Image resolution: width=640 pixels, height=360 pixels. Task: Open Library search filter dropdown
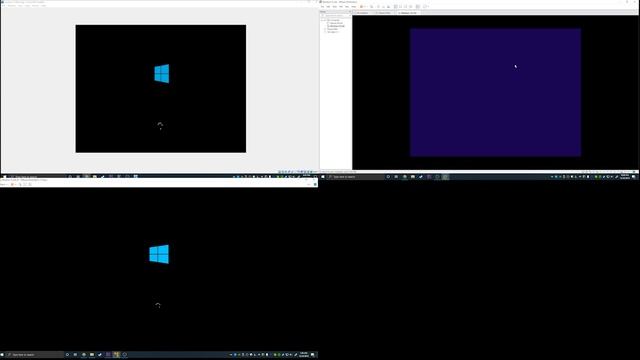(350, 16)
